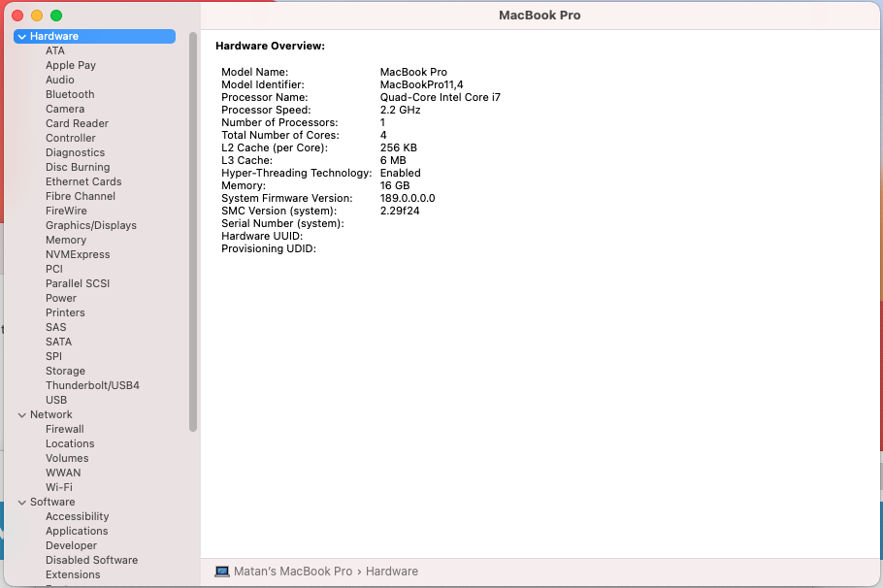Click the Hyper-Threading Enabled value

tap(401, 173)
